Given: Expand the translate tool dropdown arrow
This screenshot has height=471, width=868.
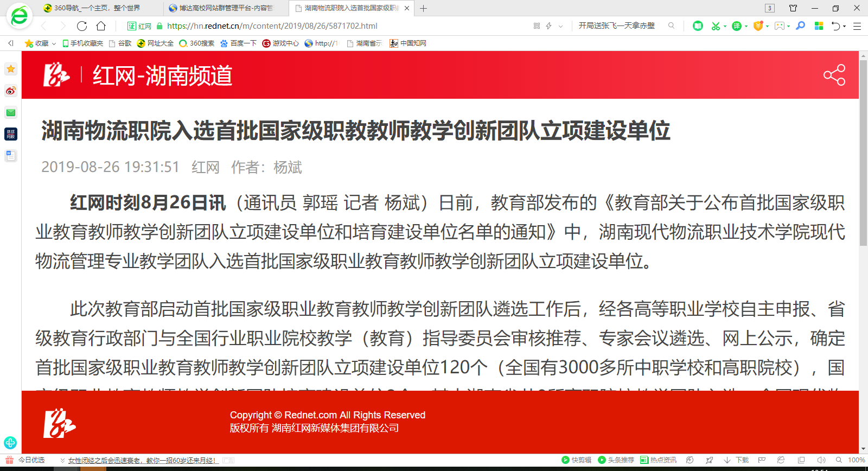Looking at the screenshot, I should tap(746, 27).
